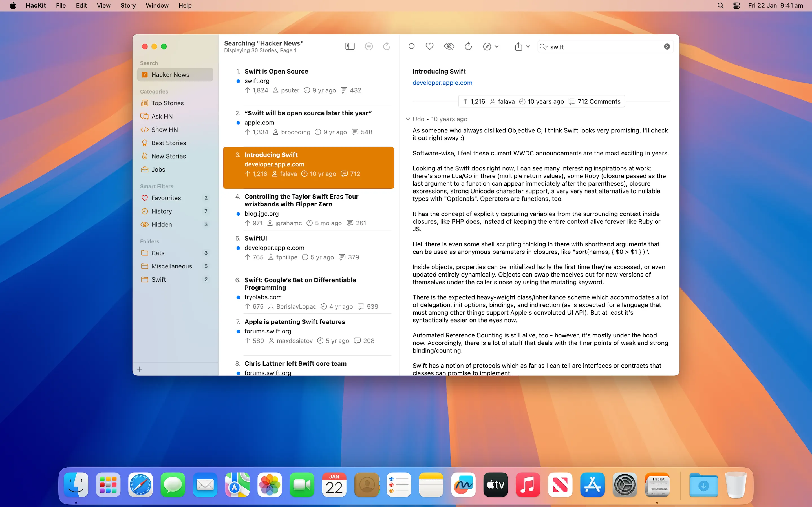Reload the story with the refresh icon
The height and width of the screenshot is (507, 812).
[468, 46]
